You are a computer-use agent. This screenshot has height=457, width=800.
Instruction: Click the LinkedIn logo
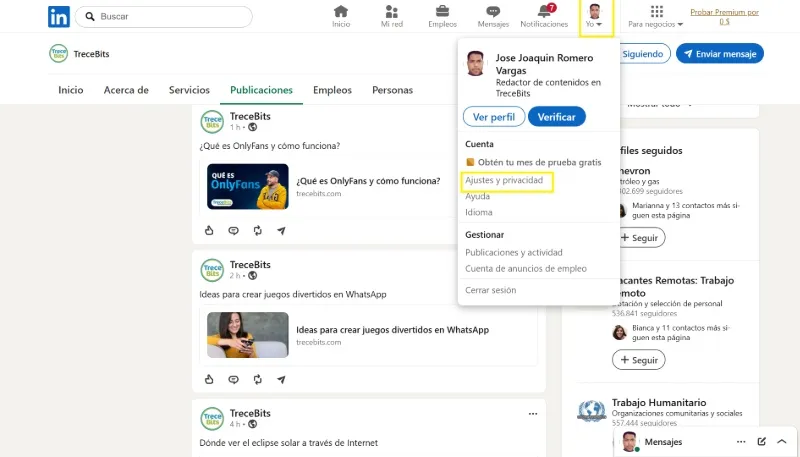[59, 17]
